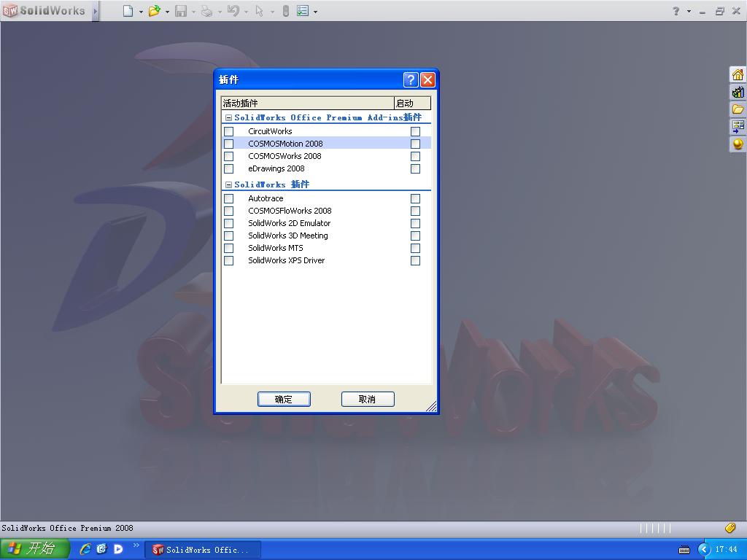Expand the Print dropdown arrow

pyautogui.click(x=220, y=12)
